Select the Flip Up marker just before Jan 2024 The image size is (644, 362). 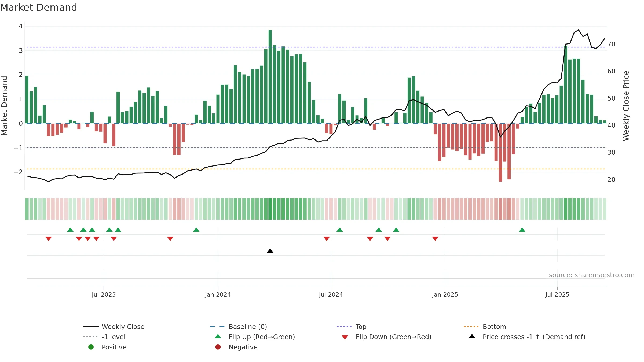[196, 230]
